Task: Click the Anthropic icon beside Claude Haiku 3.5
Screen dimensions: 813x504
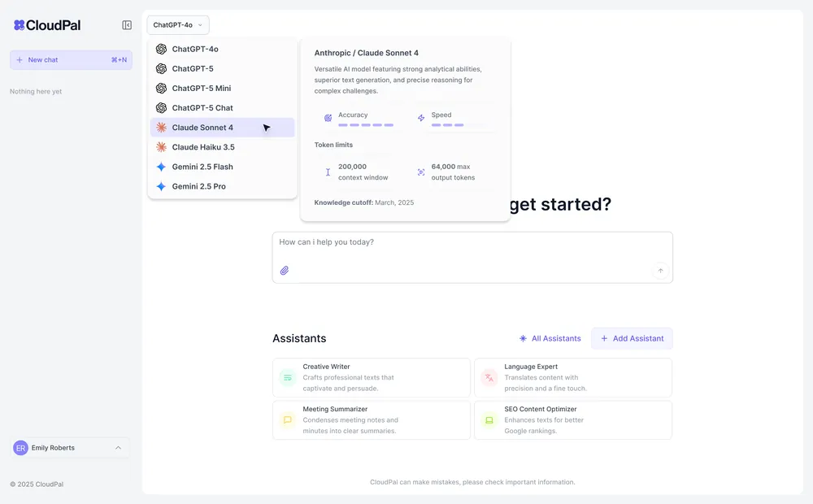Action: tap(161, 147)
